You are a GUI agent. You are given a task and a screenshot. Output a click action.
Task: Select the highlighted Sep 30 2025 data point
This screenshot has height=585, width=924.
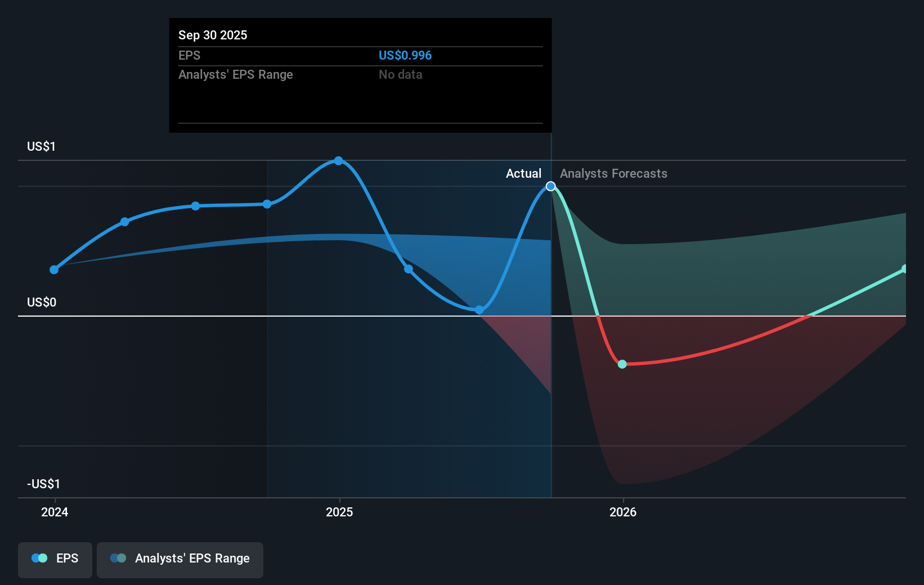pos(550,186)
